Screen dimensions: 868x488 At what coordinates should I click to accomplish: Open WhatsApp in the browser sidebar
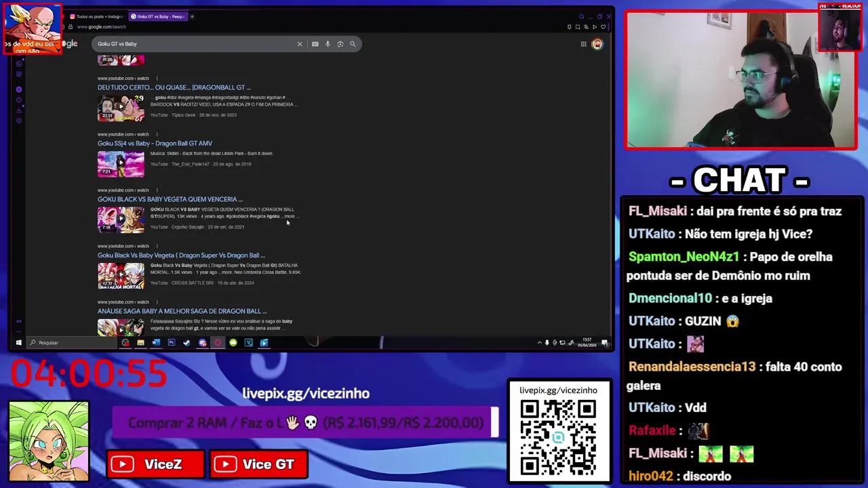pyautogui.click(x=19, y=64)
